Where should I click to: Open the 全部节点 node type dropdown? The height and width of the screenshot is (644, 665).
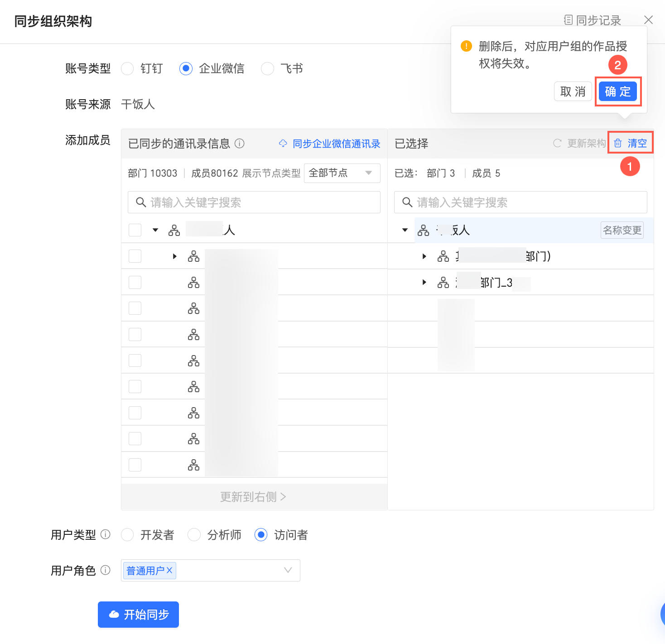(342, 173)
